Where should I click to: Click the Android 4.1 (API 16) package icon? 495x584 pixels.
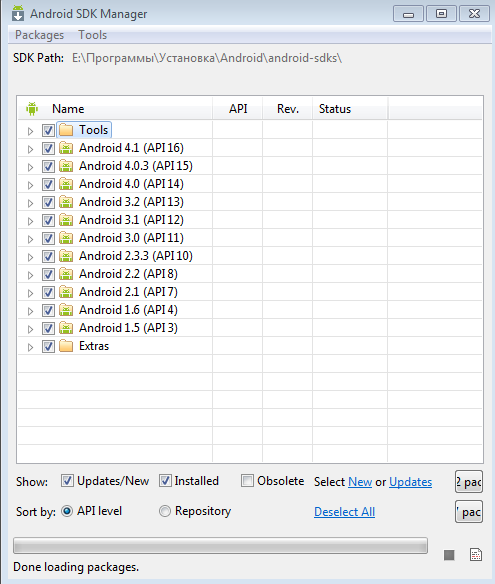[x=66, y=148]
